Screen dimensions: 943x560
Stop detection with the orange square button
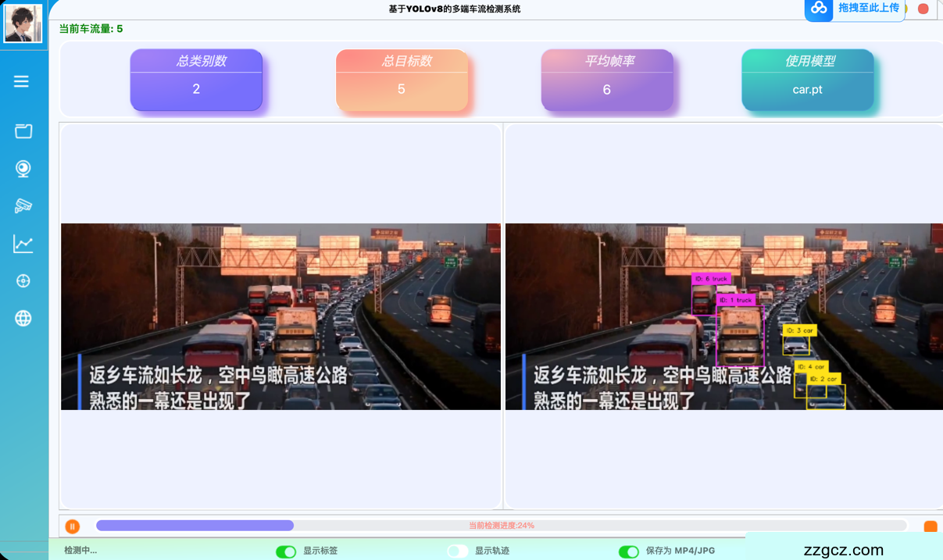930,527
